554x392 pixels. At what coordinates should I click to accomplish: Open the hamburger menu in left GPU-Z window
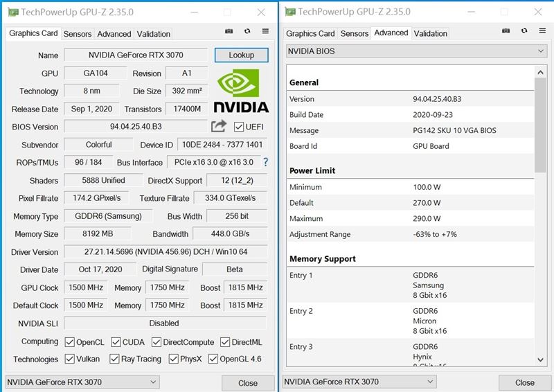pos(265,31)
